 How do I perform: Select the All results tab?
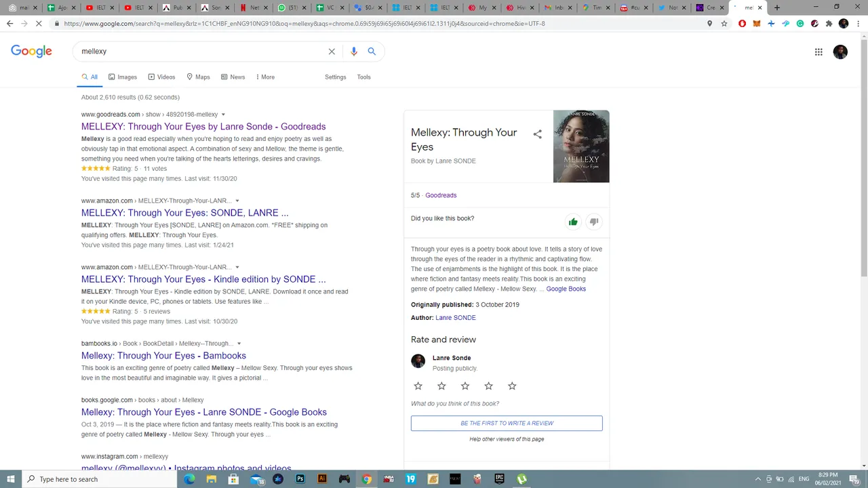click(90, 77)
